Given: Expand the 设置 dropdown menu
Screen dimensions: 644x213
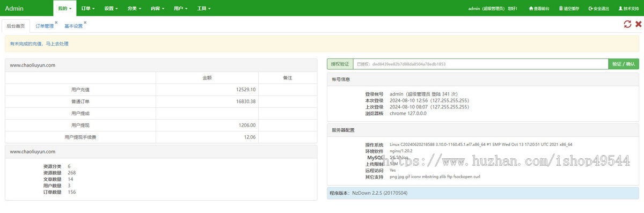Looking at the screenshot, I should 111,9.
